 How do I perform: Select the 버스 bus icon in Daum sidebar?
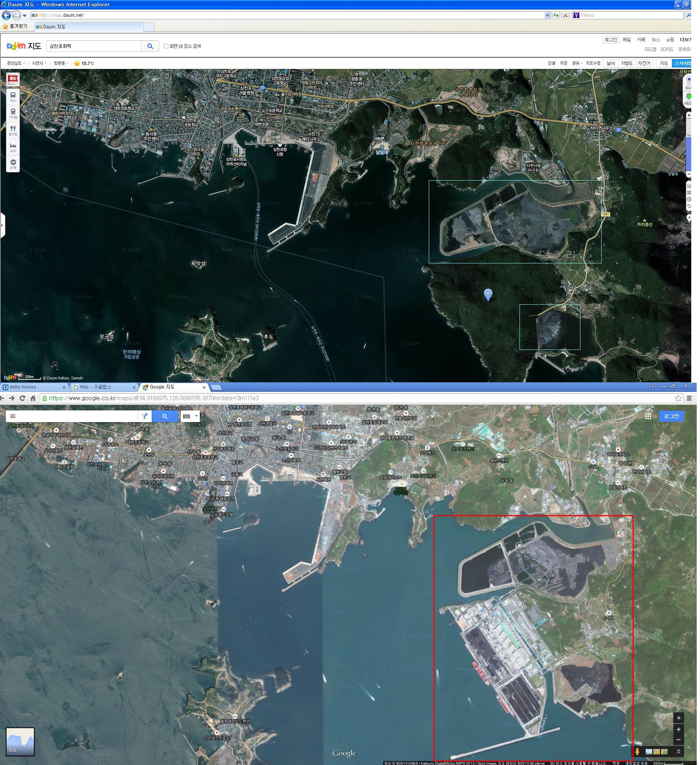point(13,97)
